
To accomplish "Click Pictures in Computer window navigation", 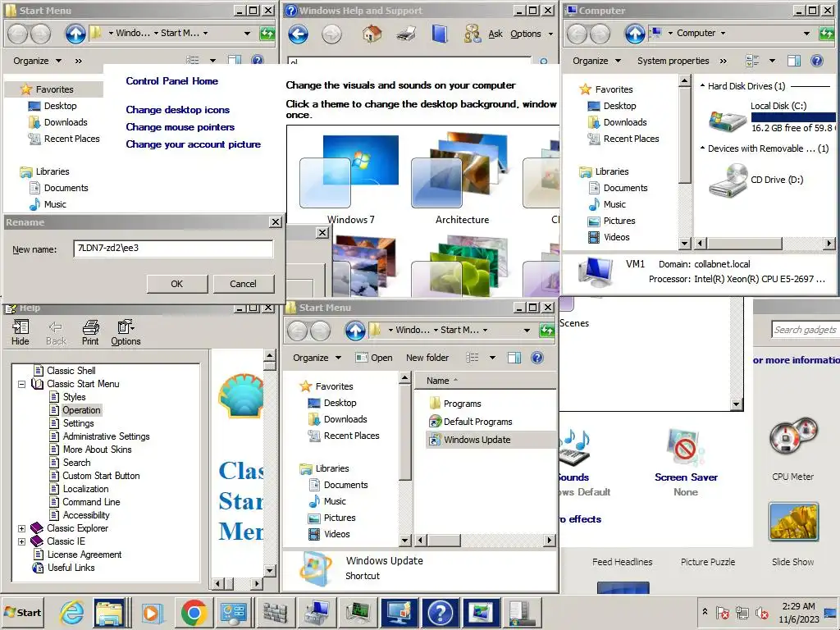I will [x=619, y=221].
